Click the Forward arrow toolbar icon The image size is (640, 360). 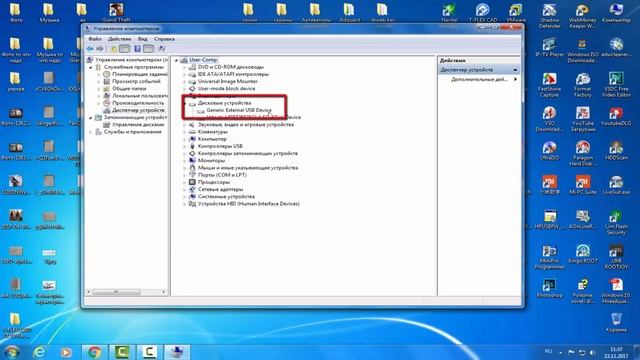(100, 49)
